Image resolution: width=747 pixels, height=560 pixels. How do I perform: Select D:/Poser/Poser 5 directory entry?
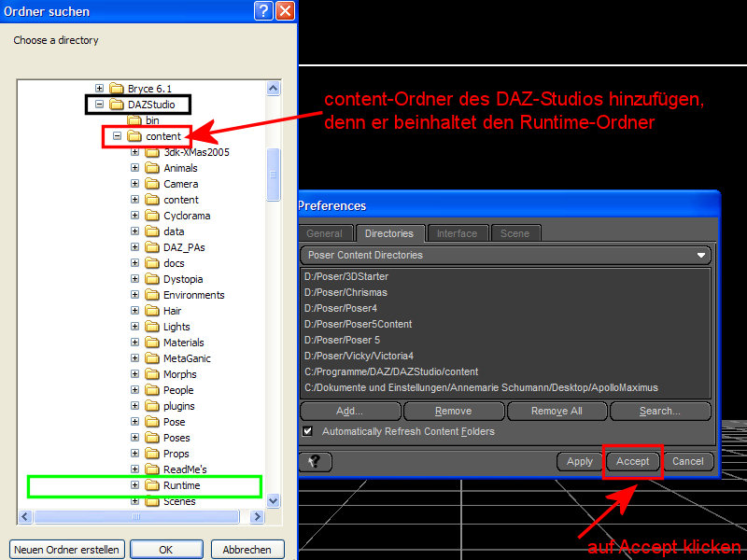[x=505, y=340]
